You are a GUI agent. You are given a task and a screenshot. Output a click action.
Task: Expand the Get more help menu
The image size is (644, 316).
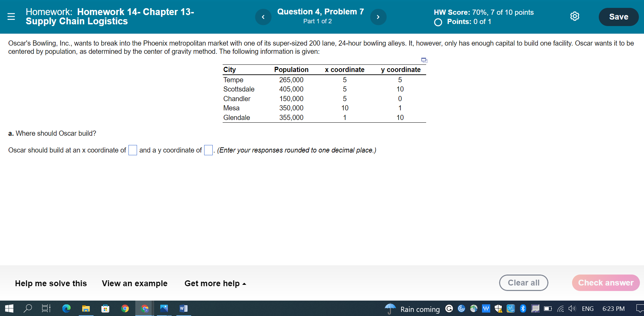click(x=215, y=283)
